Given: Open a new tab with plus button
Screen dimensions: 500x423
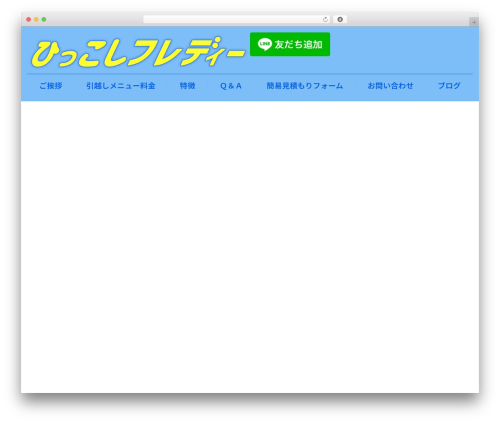Looking at the screenshot, I should click(474, 22).
